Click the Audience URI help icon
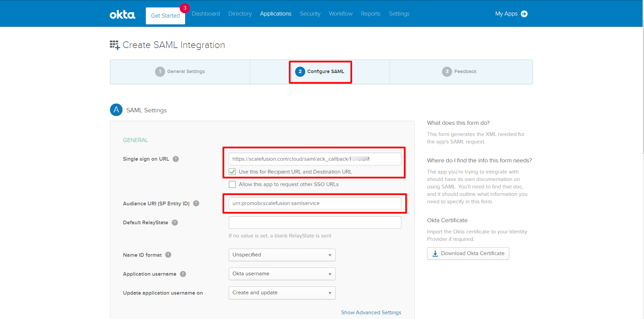This screenshot has height=319, width=644. coord(196,203)
